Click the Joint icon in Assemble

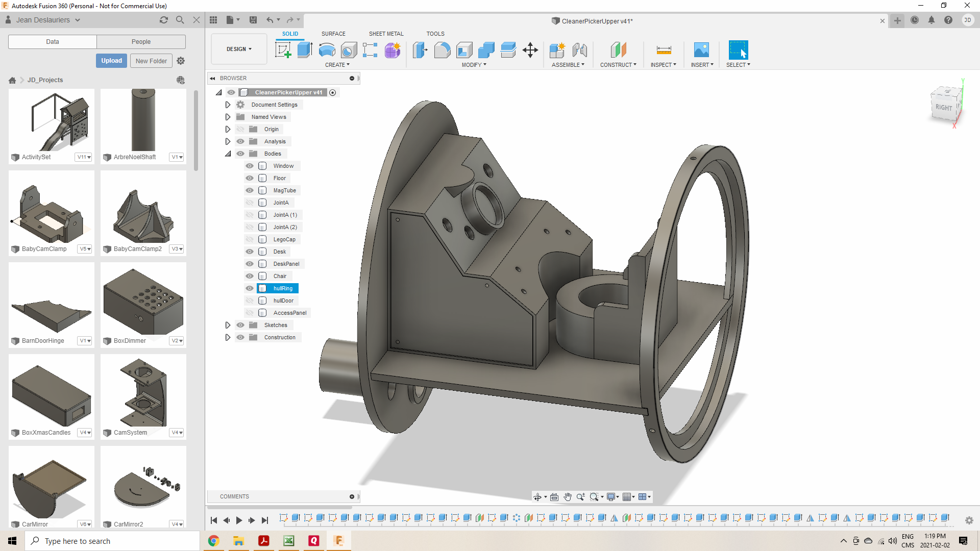pos(579,50)
